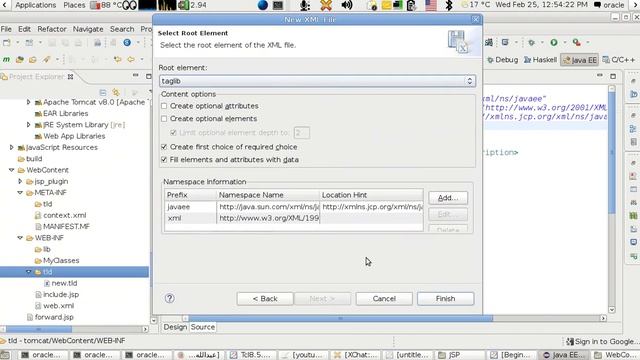Screen dimensions: 640x360
Task: Click the open console icon in Eclipse toolbar
Action: click(x=505, y=42)
